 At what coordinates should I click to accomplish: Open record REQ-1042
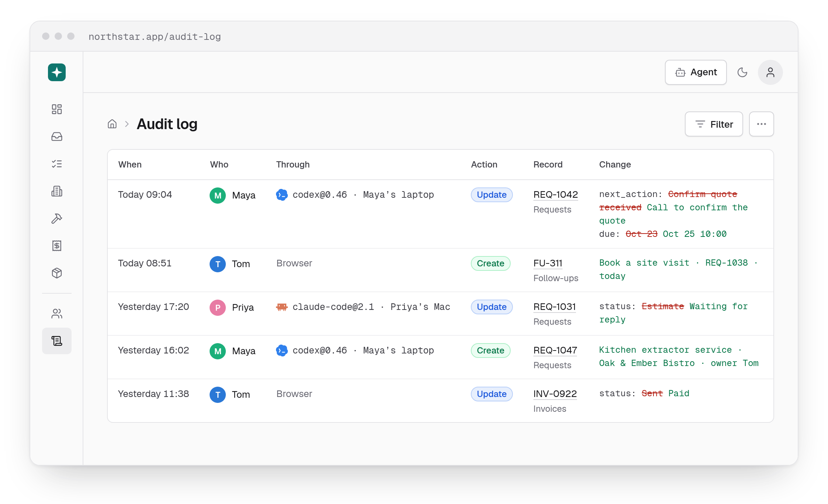556,194
